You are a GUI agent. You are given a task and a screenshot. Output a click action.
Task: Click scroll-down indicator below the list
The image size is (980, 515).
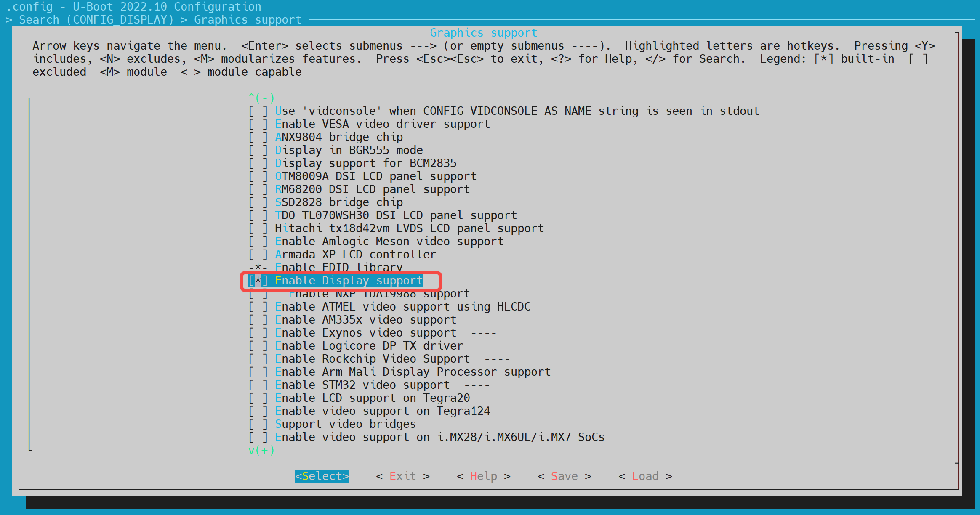click(261, 450)
